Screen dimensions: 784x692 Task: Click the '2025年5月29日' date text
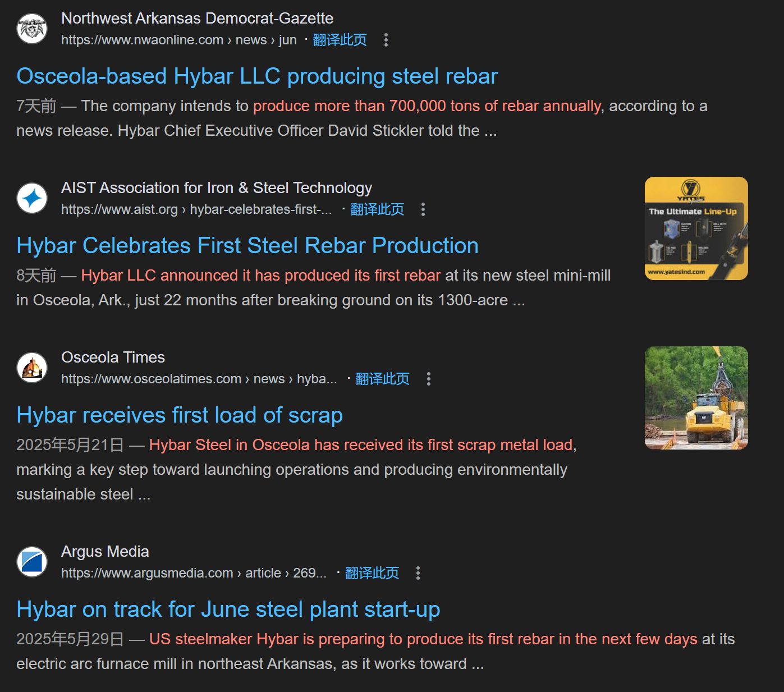70,639
